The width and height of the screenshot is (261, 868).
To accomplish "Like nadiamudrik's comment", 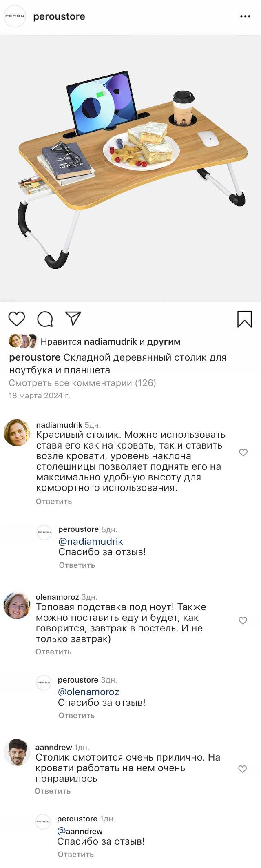I will 243,453.
